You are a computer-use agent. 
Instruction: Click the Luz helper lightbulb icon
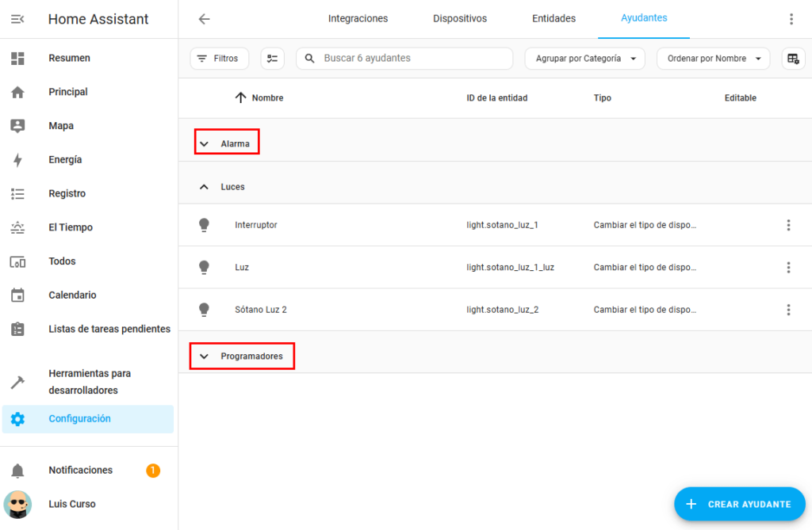204,268
